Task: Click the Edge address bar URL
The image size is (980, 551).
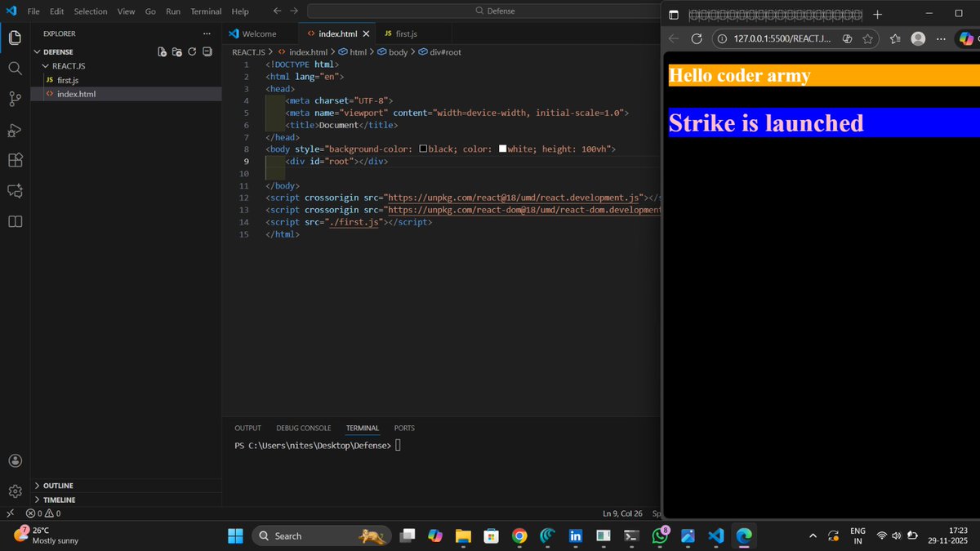Action: (782, 38)
